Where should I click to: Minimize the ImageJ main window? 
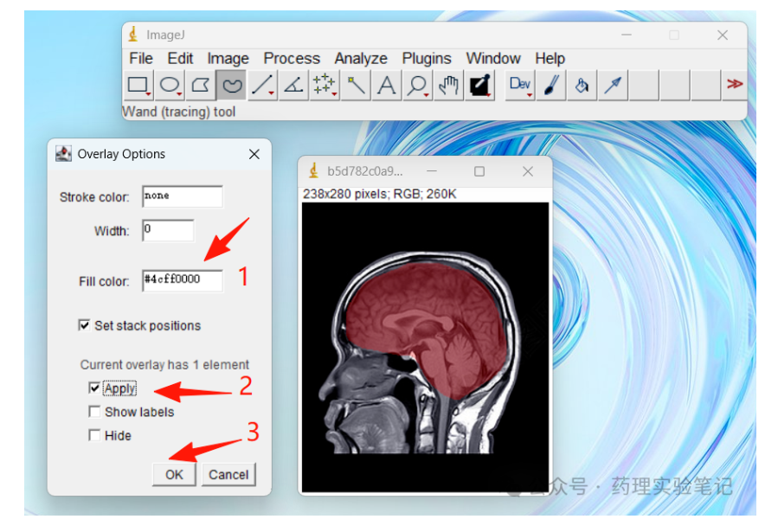(627, 35)
